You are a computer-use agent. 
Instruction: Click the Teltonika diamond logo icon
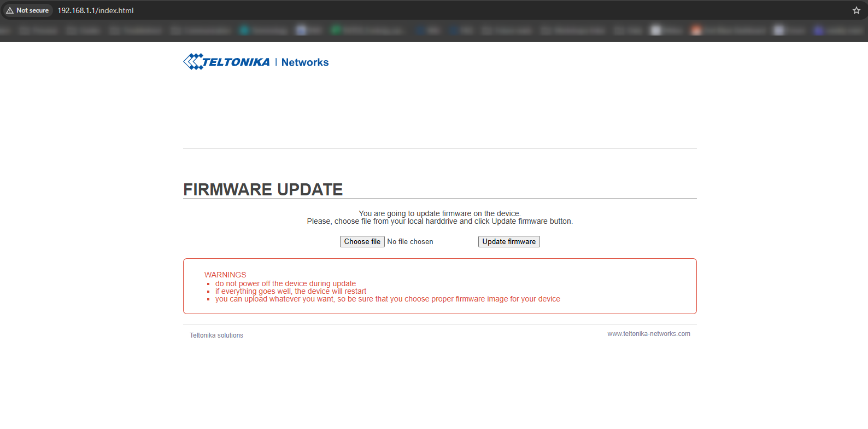coord(193,61)
